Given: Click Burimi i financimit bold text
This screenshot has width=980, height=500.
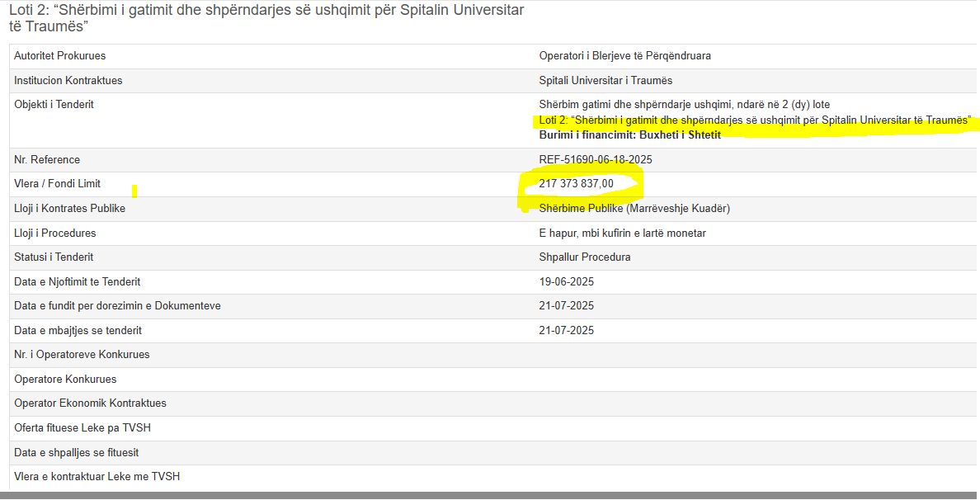Looking at the screenshot, I should point(629,135).
